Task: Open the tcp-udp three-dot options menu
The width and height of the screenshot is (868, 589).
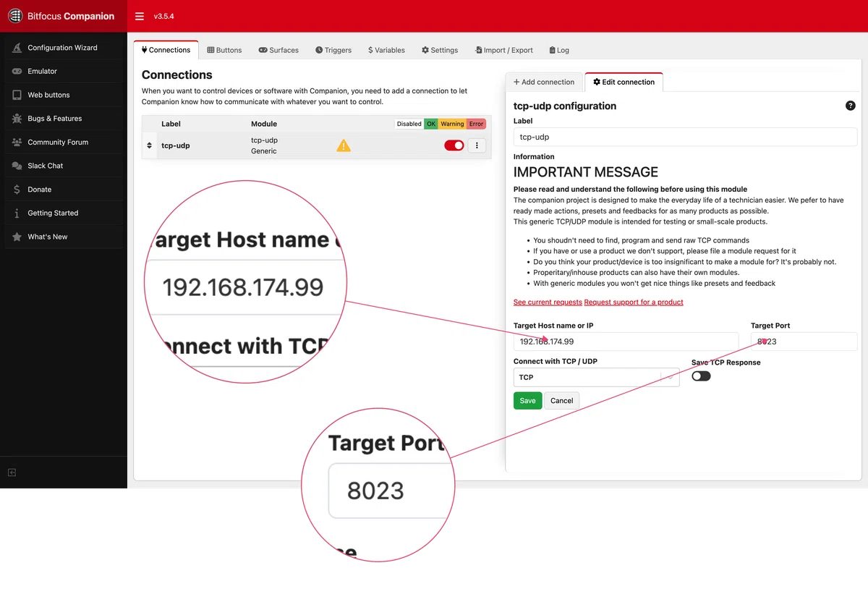Action: click(x=477, y=145)
